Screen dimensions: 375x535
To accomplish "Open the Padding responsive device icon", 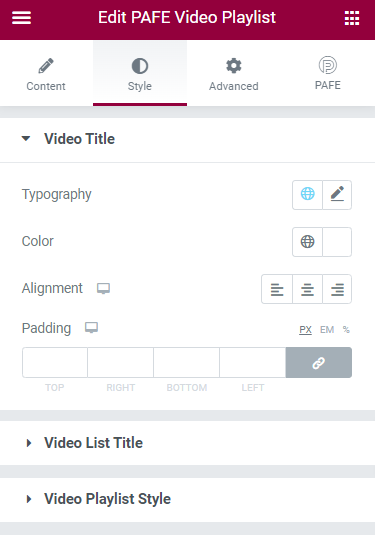I will coord(91,328).
